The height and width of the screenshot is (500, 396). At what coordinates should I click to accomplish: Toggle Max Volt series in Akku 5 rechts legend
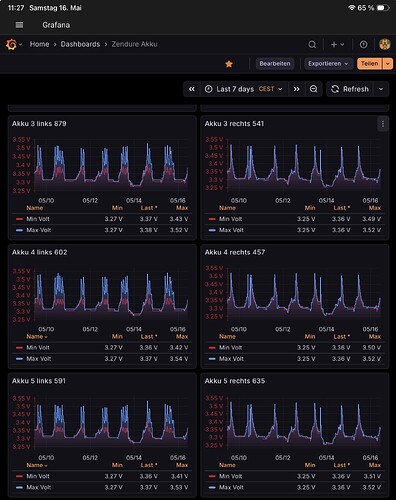pos(231,487)
